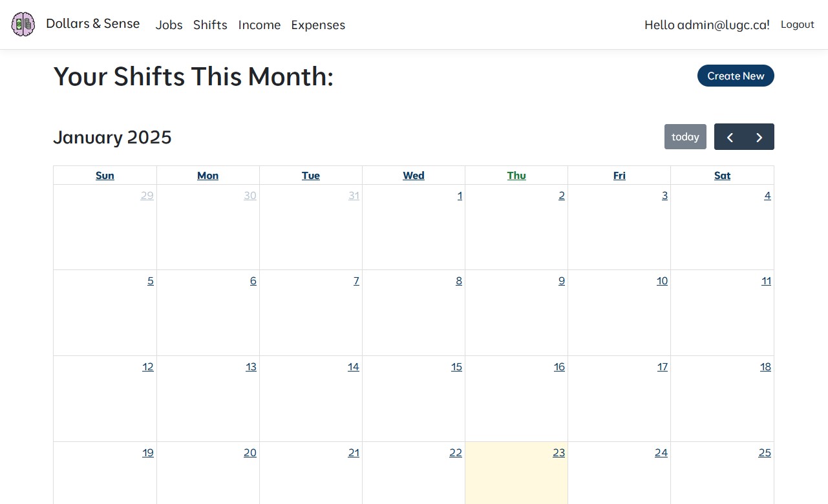Open the Expenses section

click(x=318, y=25)
